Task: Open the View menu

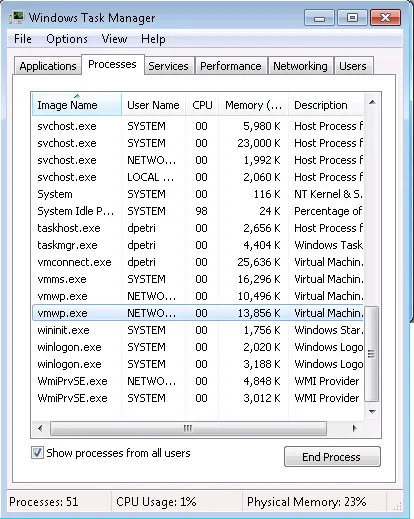Action: point(114,39)
